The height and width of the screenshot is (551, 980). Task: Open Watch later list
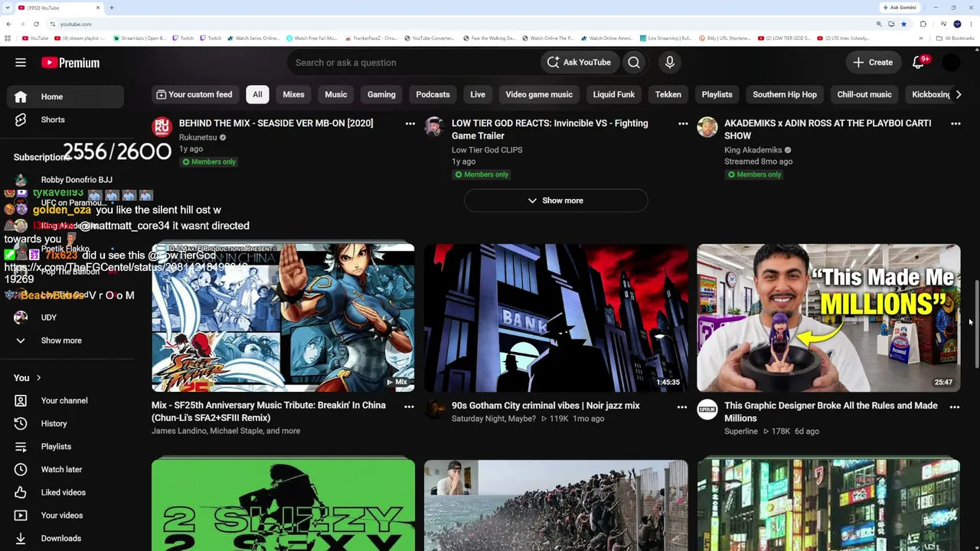coord(65,469)
